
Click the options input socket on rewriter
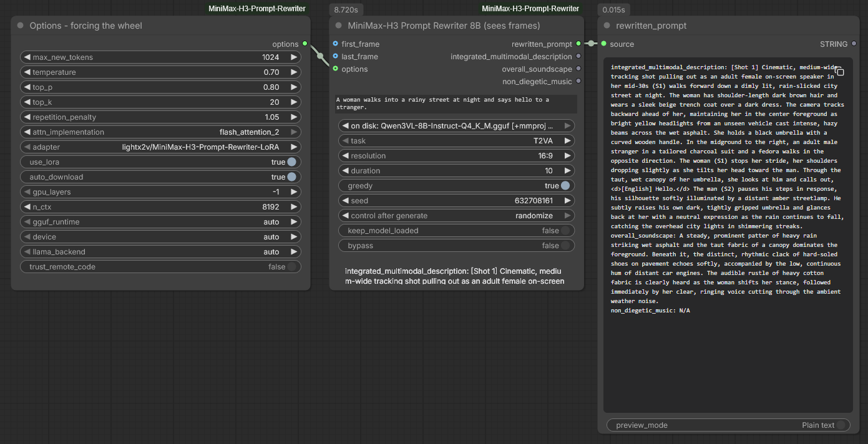coord(336,69)
